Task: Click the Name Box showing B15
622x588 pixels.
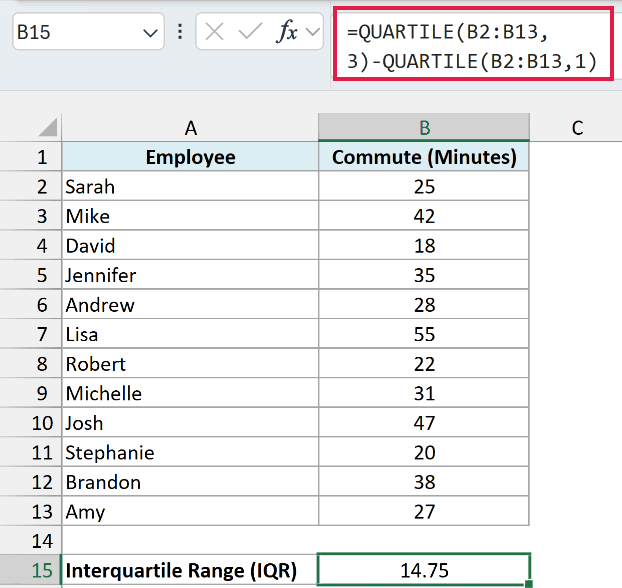Action: [x=88, y=32]
